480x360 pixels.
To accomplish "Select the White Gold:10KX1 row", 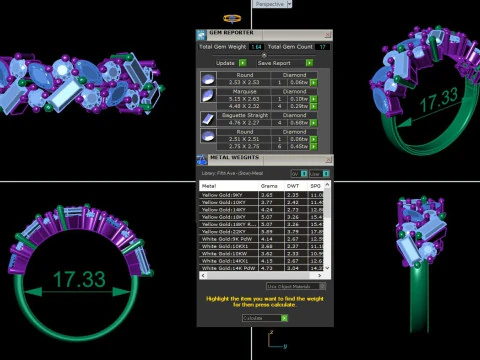I will (262, 246).
